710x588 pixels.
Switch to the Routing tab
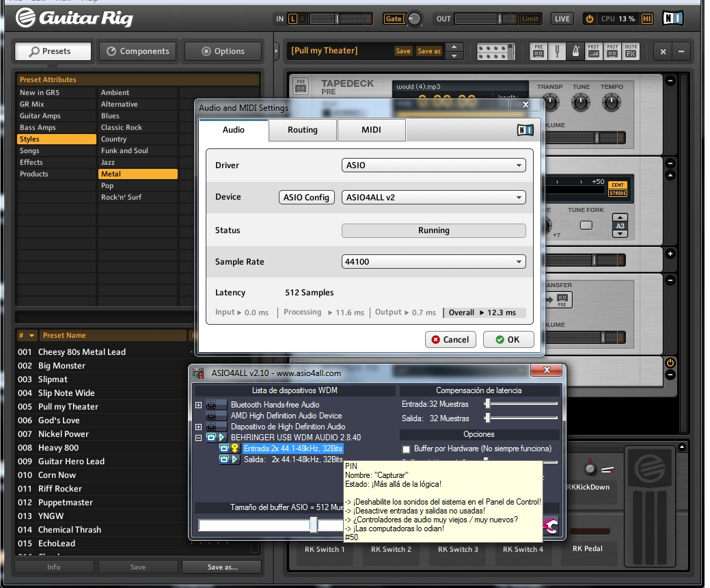point(303,130)
